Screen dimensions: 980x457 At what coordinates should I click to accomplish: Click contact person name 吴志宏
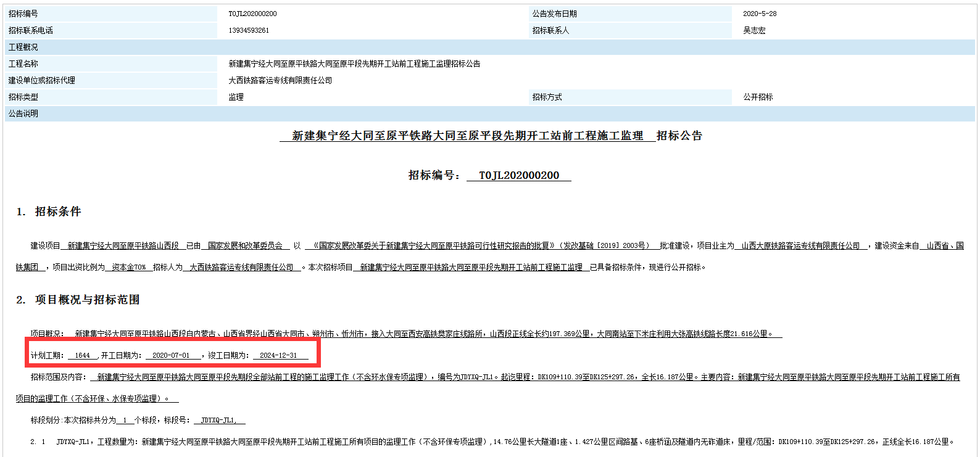[754, 30]
